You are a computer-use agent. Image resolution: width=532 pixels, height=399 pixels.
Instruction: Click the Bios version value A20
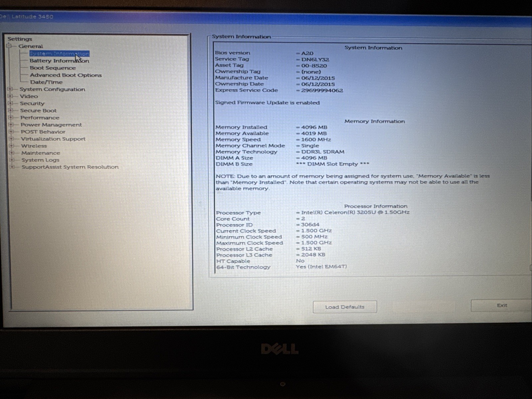pyautogui.click(x=307, y=53)
